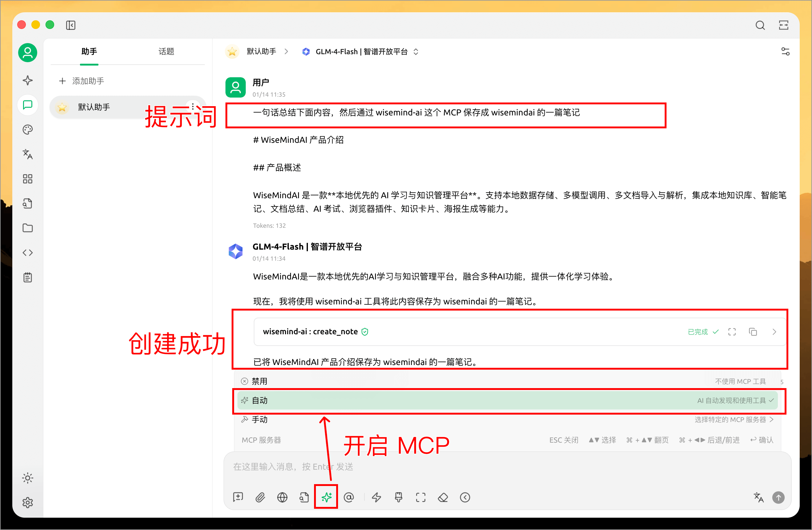Open the Knowledge Base sidebar icon
The image size is (812, 530).
pos(28,203)
